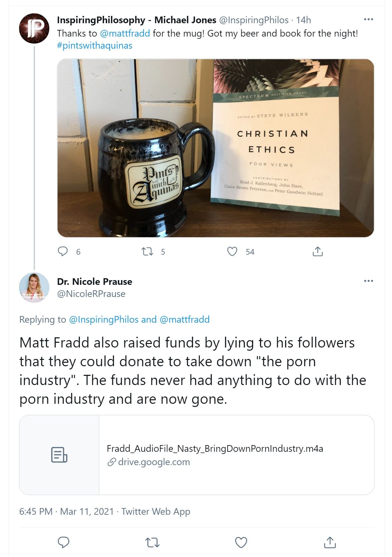392x557 pixels.
Task: Reply to Dr. Nicole Prause's tweet
Action: tap(64, 542)
